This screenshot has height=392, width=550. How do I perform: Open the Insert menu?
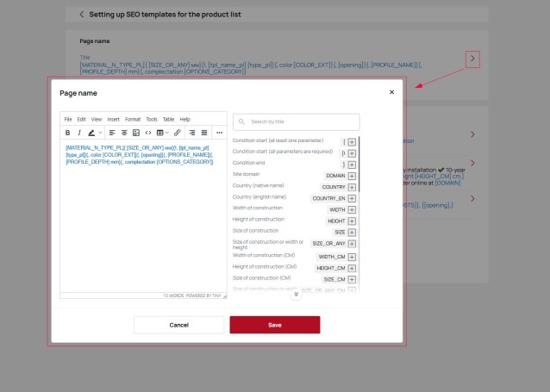tap(113, 119)
